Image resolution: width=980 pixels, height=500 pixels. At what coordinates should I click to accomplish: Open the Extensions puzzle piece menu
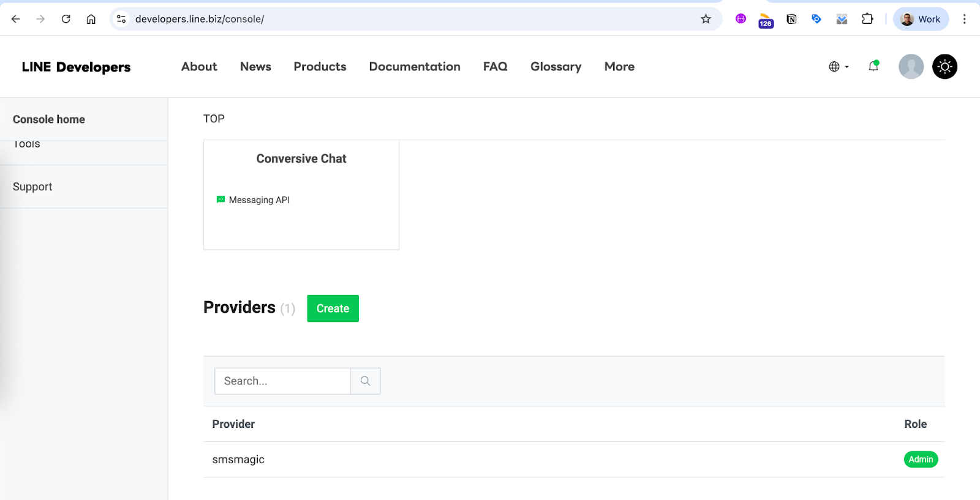coord(867,19)
